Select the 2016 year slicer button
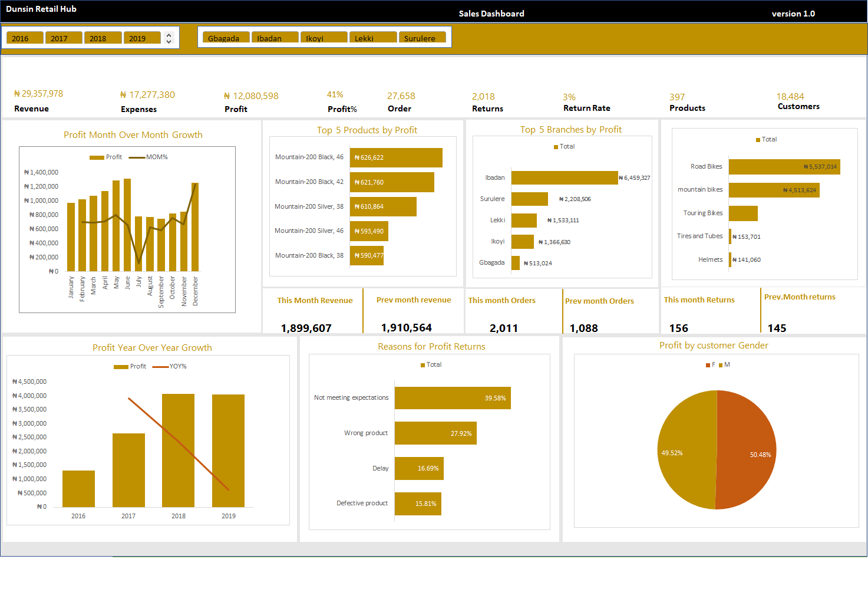The width and height of the screenshot is (868, 615). point(25,38)
